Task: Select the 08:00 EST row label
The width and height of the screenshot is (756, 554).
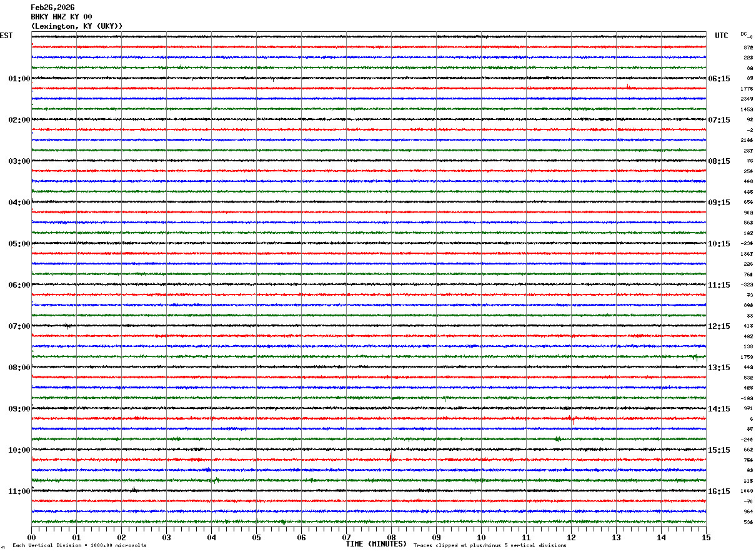Action: [x=19, y=368]
